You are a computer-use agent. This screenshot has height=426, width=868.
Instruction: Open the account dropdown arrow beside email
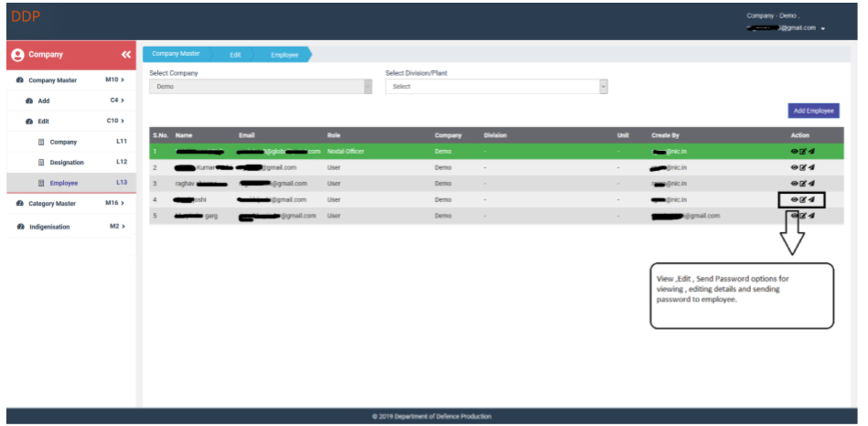point(823,28)
